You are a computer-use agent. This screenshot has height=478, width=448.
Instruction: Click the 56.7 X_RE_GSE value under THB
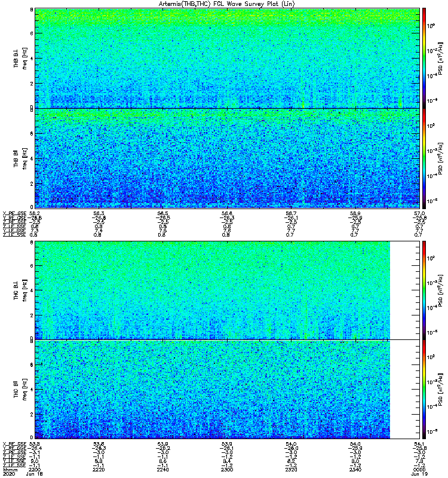pos(291,213)
